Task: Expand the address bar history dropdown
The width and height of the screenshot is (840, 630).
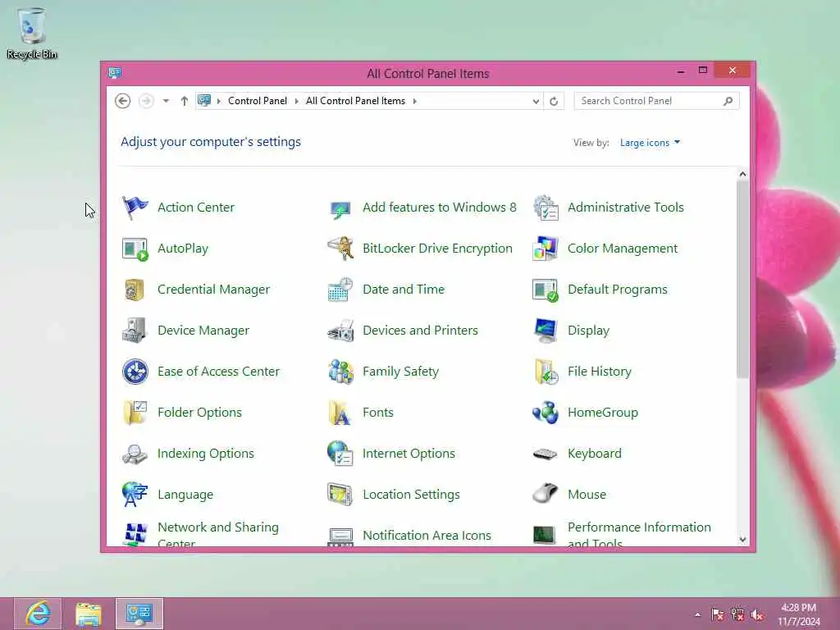Action: click(536, 101)
